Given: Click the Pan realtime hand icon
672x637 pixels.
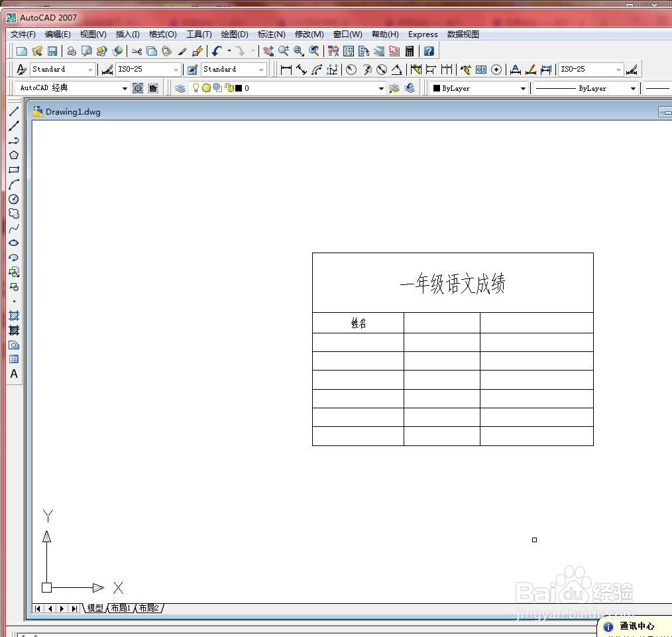Looking at the screenshot, I should [x=268, y=52].
